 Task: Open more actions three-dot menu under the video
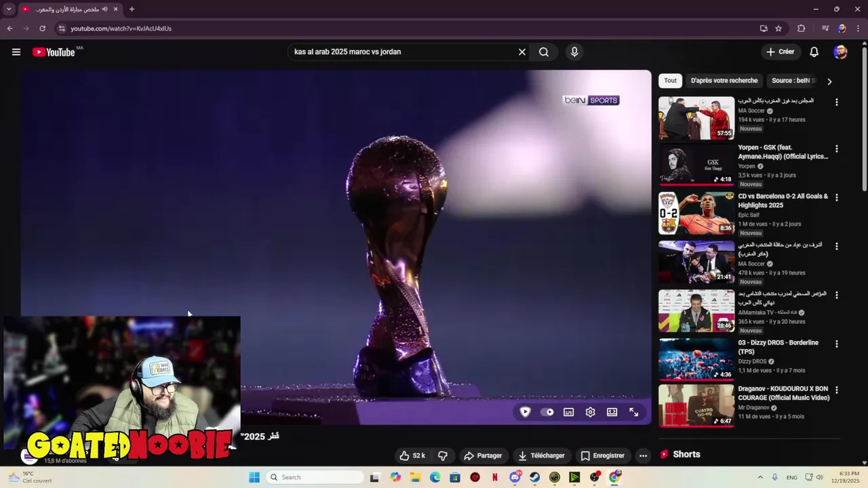point(643,455)
